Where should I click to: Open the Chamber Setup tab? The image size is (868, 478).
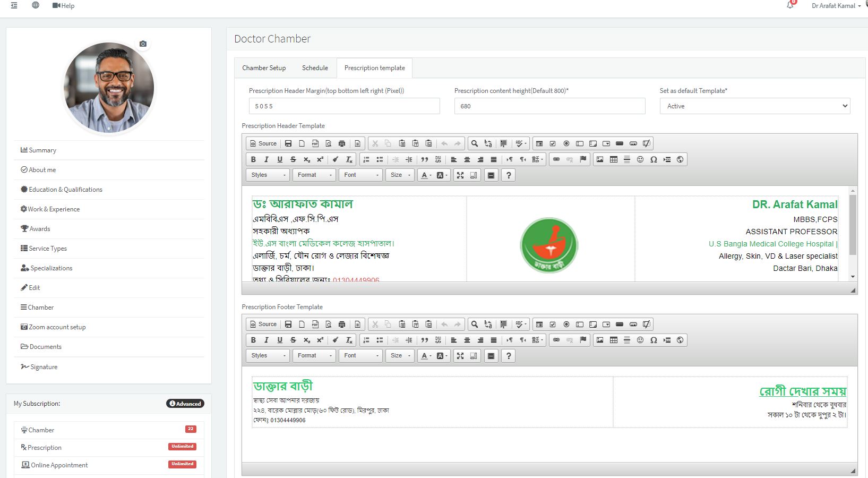pyautogui.click(x=264, y=68)
